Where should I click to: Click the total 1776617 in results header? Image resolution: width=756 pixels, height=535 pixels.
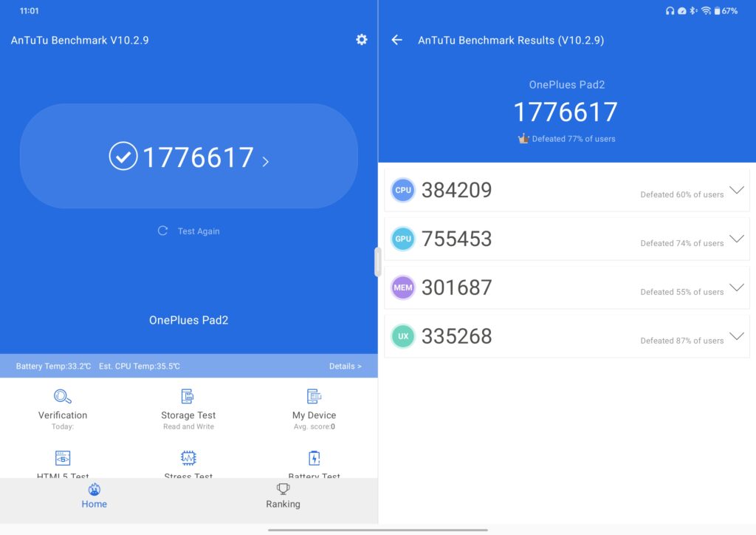tap(566, 112)
